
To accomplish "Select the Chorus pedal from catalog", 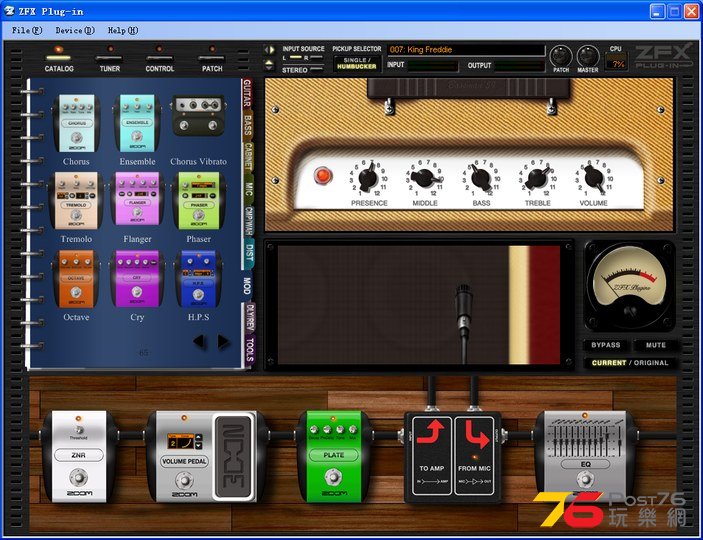I will coord(76,123).
